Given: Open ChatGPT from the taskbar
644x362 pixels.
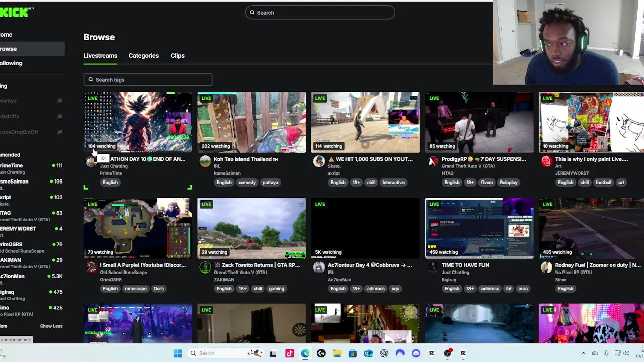Looking at the screenshot, I should pos(384,353).
